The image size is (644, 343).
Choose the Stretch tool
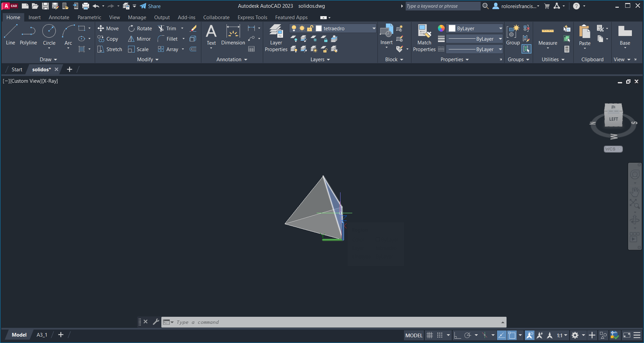coord(110,49)
